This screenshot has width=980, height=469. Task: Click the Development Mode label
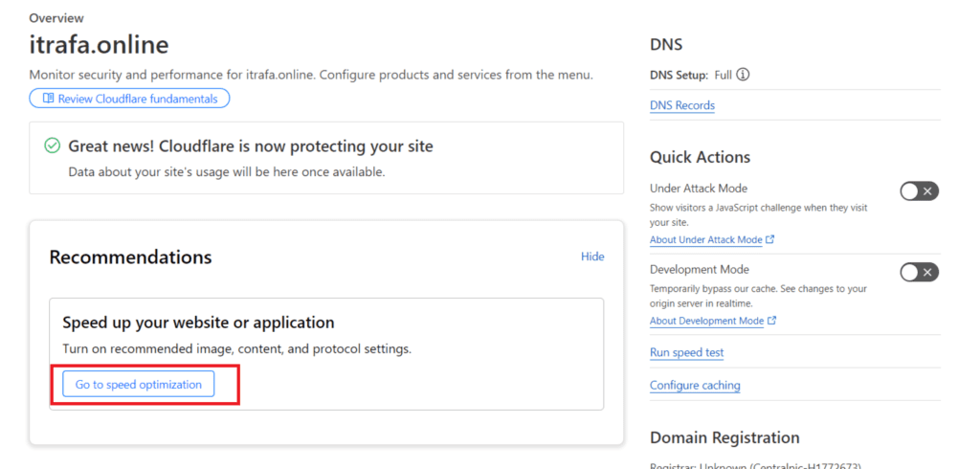click(x=700, y=270)
